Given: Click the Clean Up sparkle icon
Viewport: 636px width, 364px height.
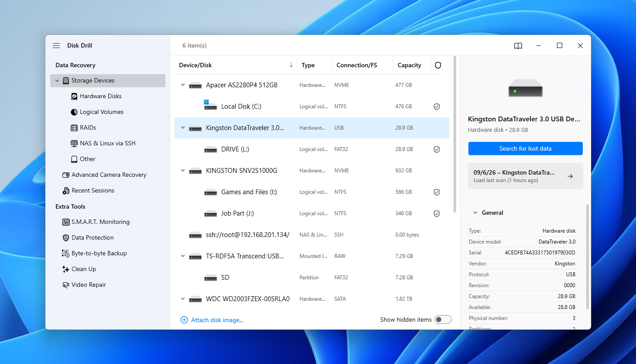Looking at the screenshot, I should [x=65, y=269].
